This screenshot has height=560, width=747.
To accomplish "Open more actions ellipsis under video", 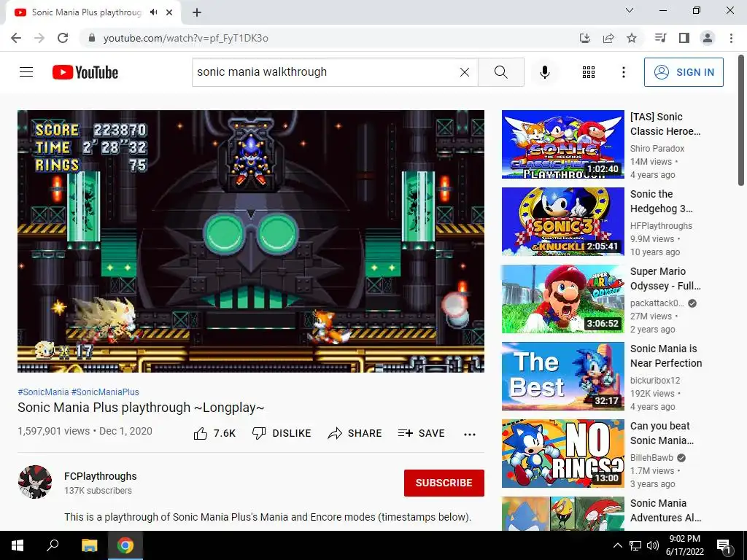I will 470,434.
